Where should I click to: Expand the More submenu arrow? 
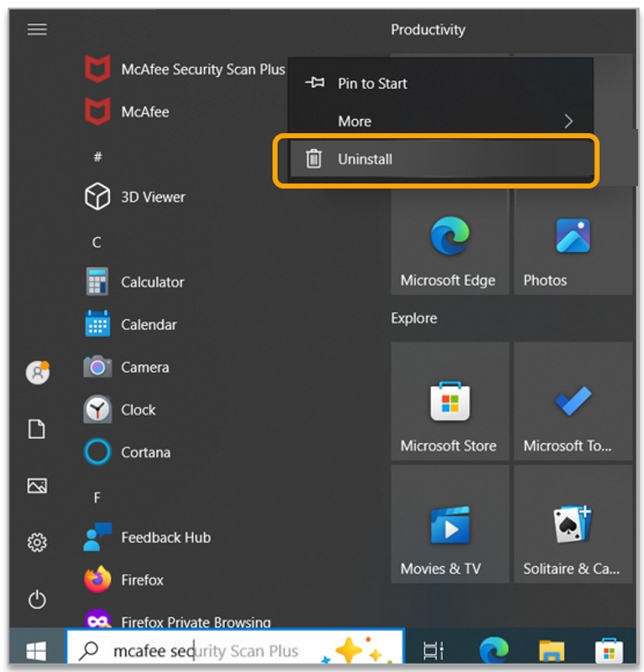pos(569,121)
